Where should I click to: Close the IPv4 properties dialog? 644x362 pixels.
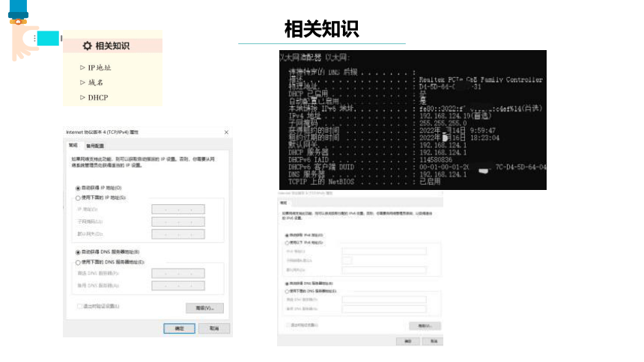(226, 132)
